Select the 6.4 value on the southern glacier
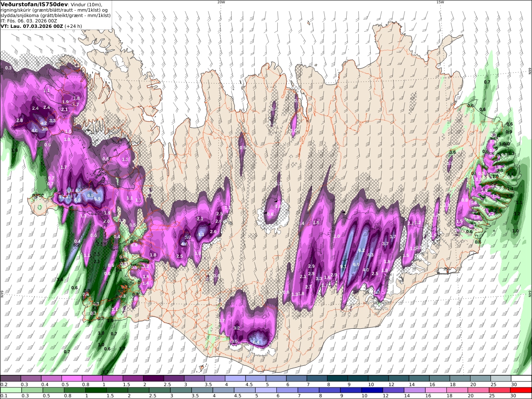Viewport: 532px width, 399px height. tap(256, 342)
